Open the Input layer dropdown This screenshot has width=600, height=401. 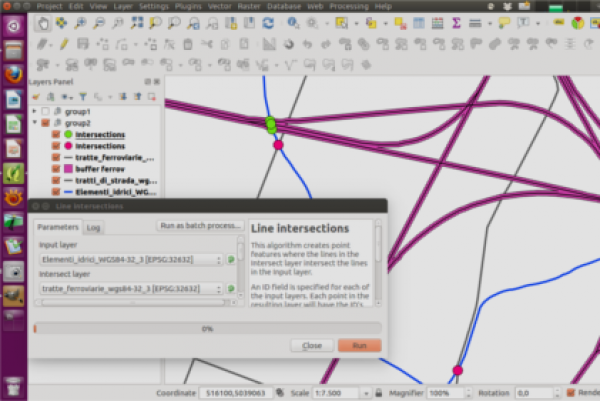click(130, 260)
